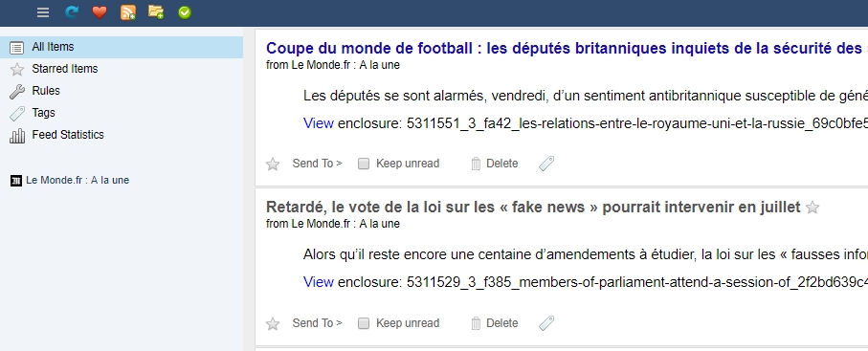Click star next to Retardé headline
This screenshot has height=351, width=868.
point(812,208)
